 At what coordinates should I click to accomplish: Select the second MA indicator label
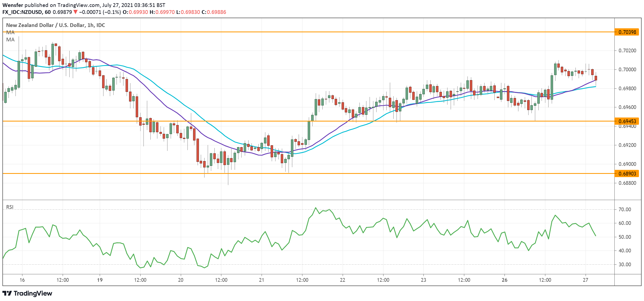(x=10, y=40)
